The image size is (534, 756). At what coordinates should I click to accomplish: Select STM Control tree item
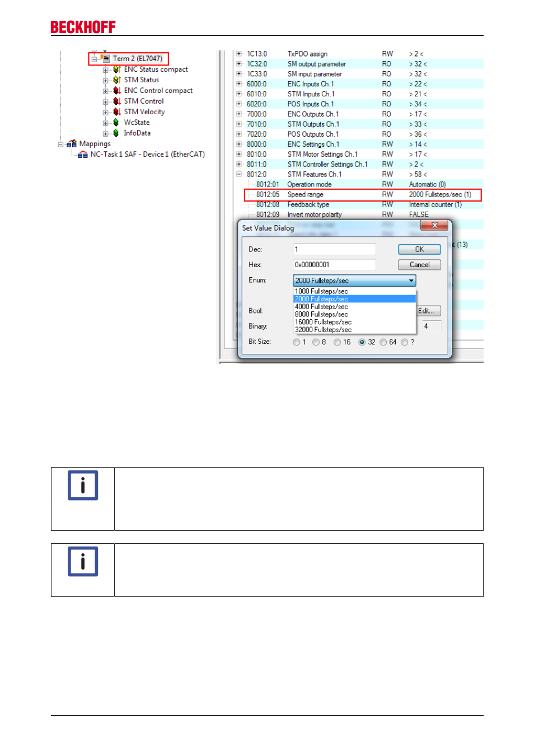[144, 101]
